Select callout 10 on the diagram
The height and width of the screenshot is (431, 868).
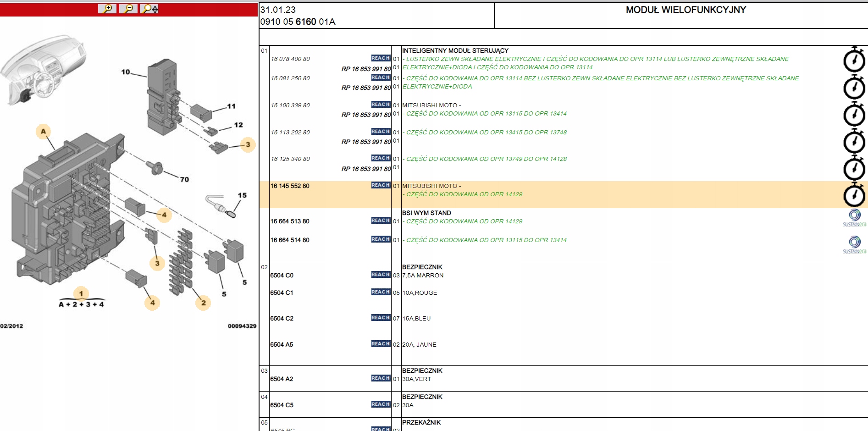click(126, 72)
